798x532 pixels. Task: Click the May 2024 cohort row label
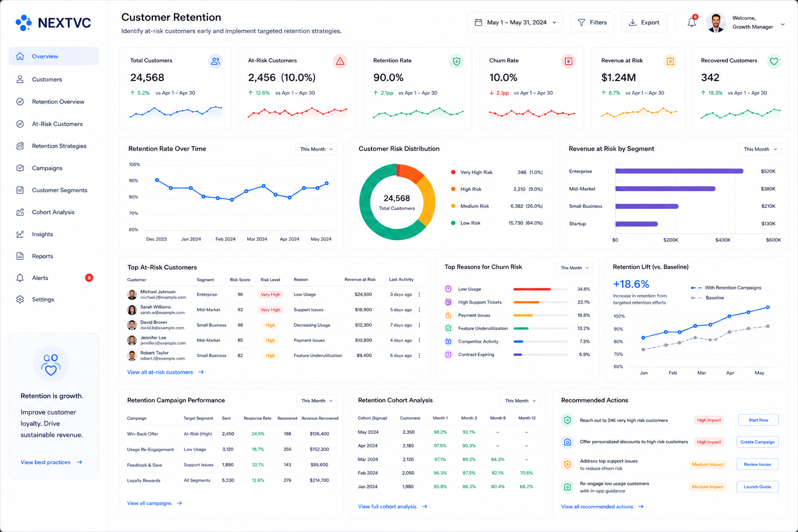pos(368,432)
